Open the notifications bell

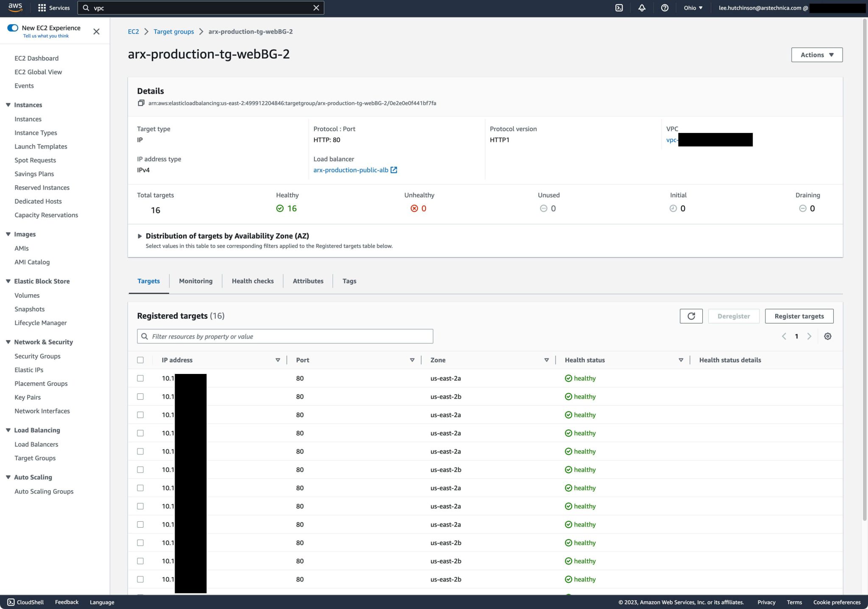tap(642, 8)
